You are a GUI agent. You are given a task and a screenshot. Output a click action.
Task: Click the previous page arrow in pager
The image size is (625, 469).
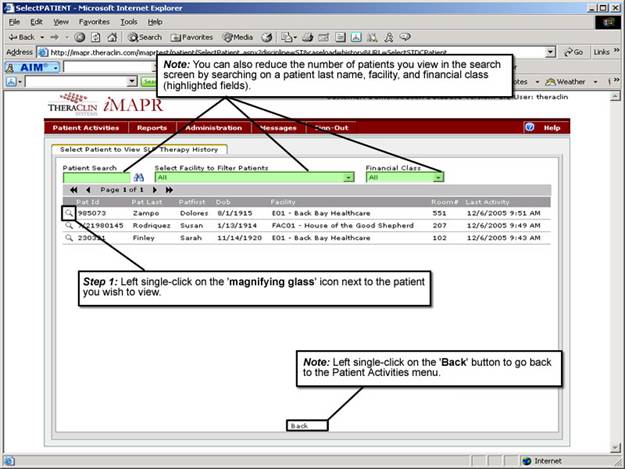pos(88,189)
